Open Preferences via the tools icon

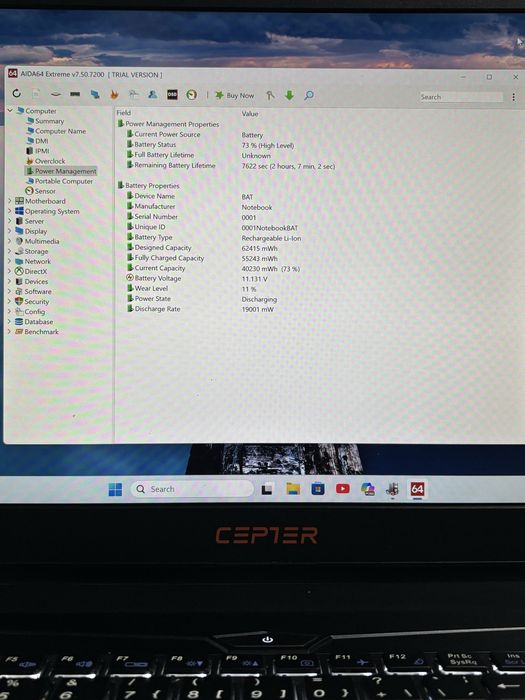coord(270,95)
